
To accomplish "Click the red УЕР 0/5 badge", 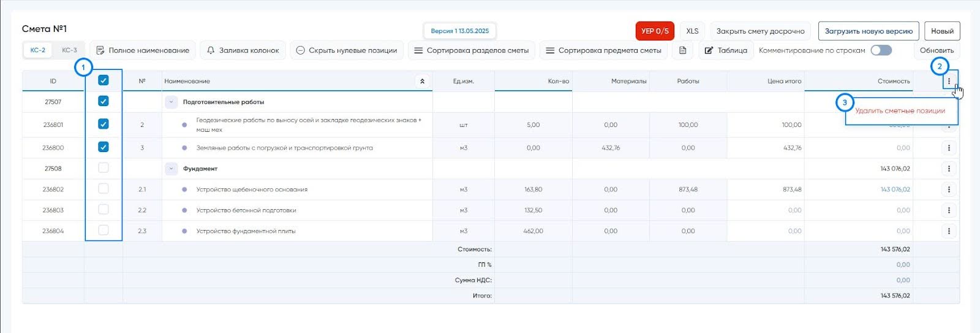I will pyautogui.click(x=655, y=31).
